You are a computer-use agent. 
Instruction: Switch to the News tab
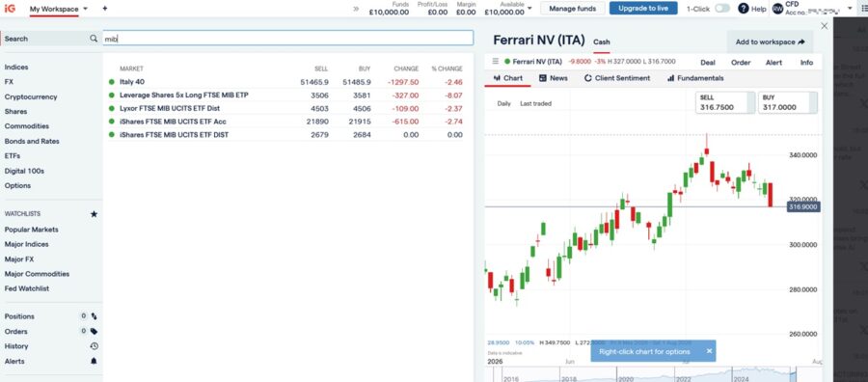tap(553, 78)
